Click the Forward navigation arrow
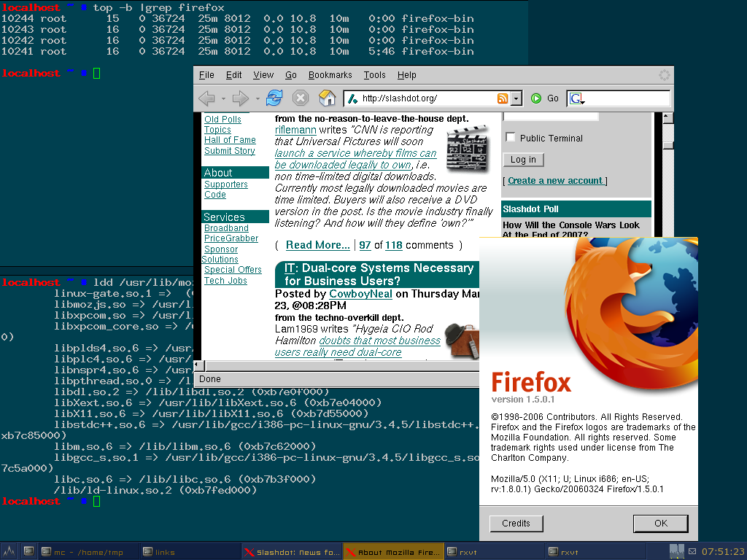Screen dimensions: 747x560 click(239, 98)
